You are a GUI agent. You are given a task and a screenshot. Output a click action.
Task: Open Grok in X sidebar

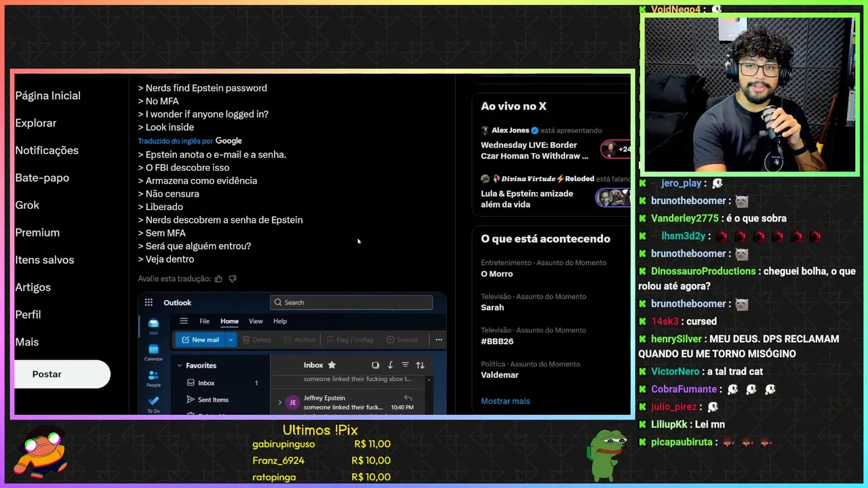(27, 205)
